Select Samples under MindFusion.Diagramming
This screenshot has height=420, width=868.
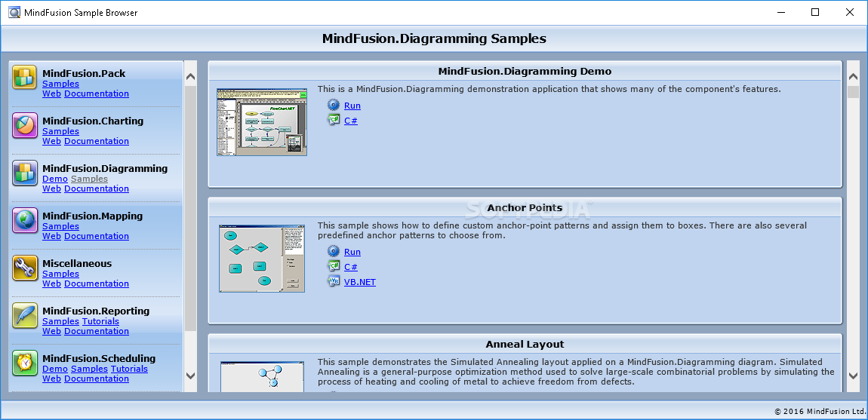click(89, 179)
